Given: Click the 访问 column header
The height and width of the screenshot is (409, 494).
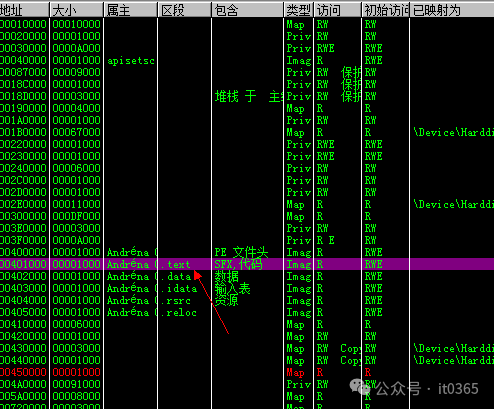Looking at the screenshot, I should pyautogui.click(x=338, y=10).
